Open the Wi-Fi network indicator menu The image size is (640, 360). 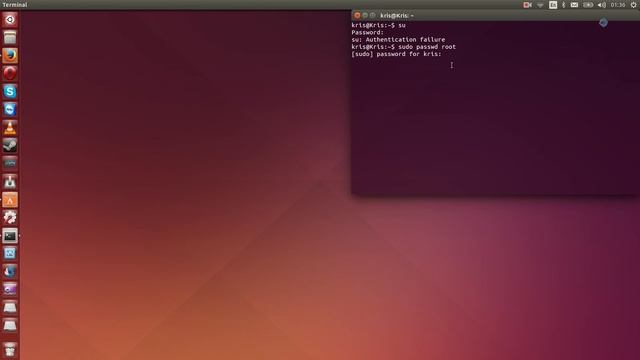pos(540,5)
